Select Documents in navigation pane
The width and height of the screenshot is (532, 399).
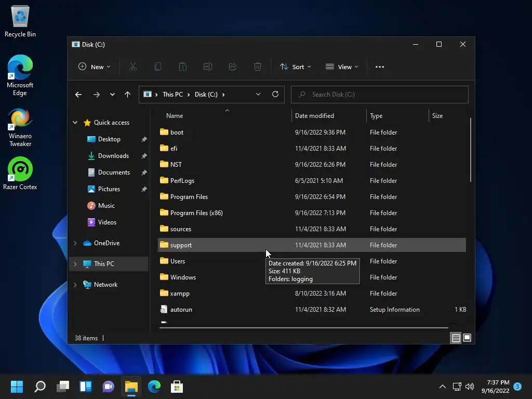tap(114, 172)
